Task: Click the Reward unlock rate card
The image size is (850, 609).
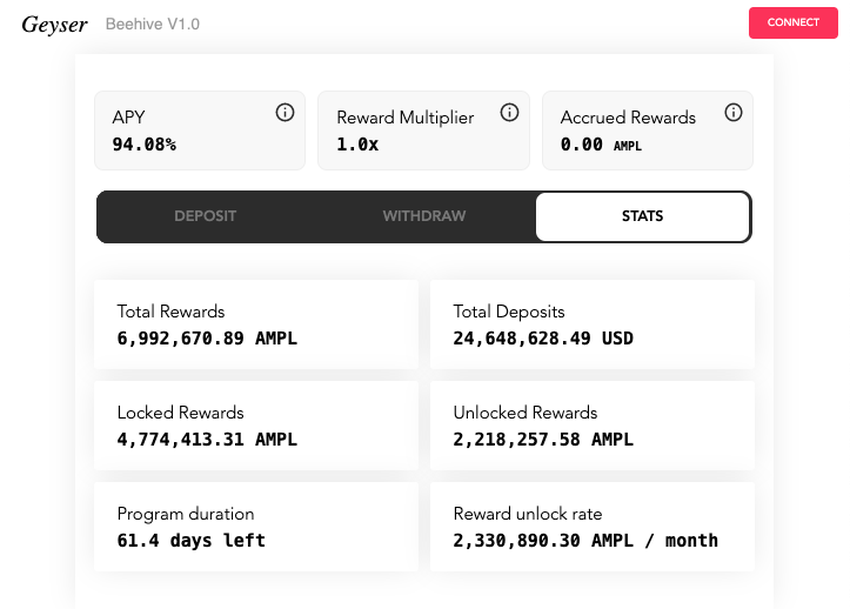Action: (x=593, y=527)
